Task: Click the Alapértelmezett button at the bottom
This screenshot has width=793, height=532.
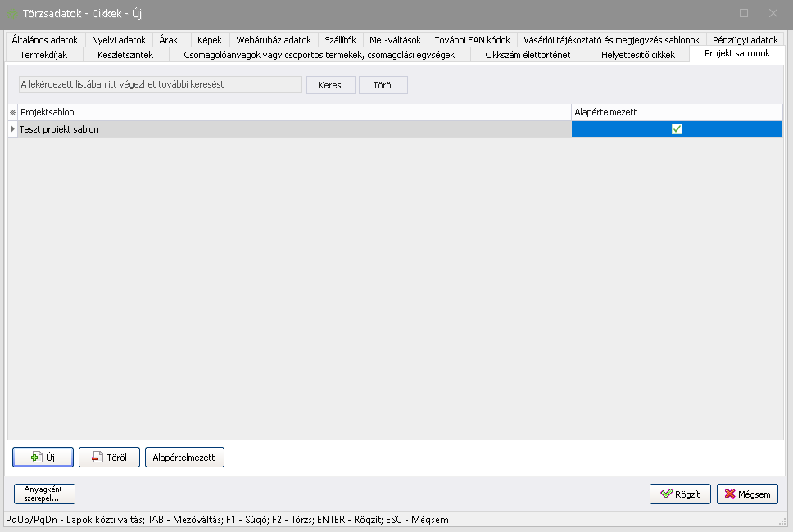Action: (x=184, y=458)
